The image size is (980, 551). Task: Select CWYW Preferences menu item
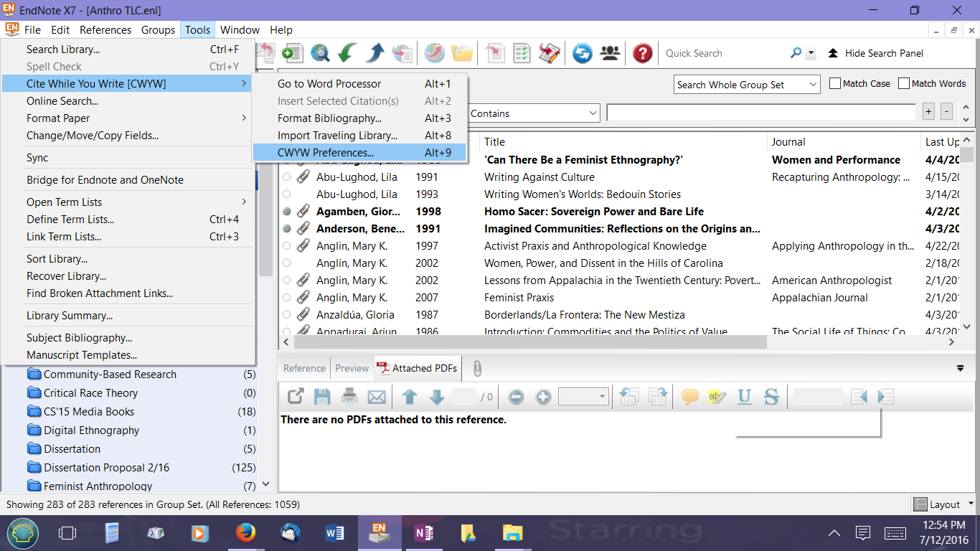(359, 153)
